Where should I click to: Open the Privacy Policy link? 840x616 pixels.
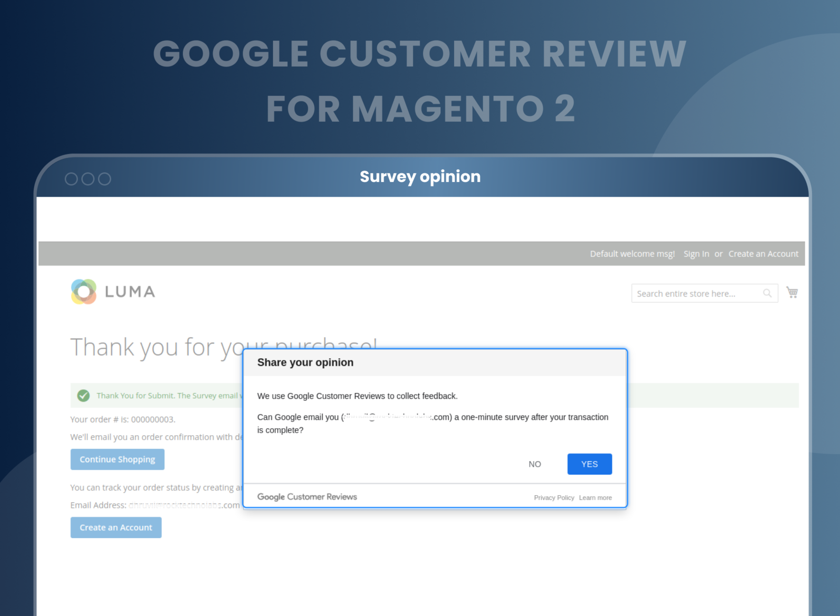tap(554, 498)
